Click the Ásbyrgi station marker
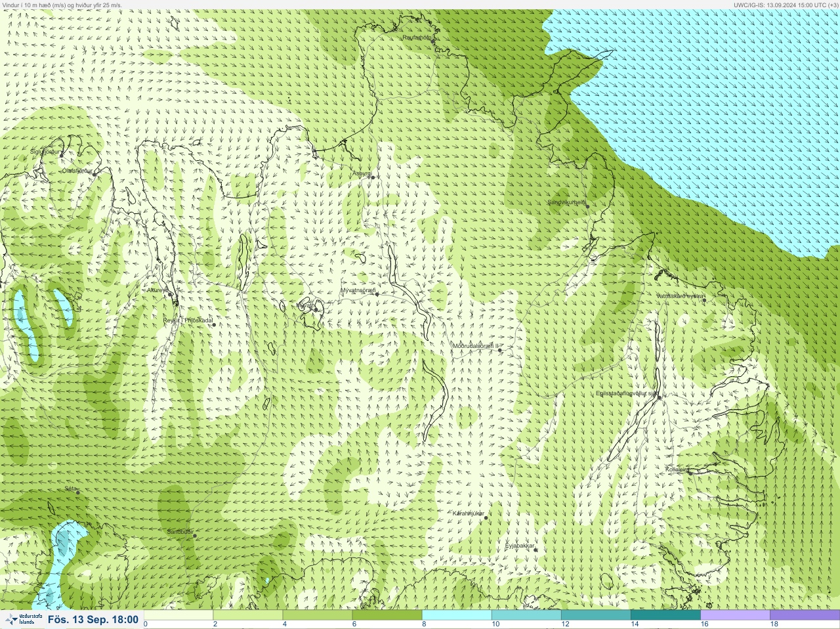 pyautogui.click(x=373, y=177)
